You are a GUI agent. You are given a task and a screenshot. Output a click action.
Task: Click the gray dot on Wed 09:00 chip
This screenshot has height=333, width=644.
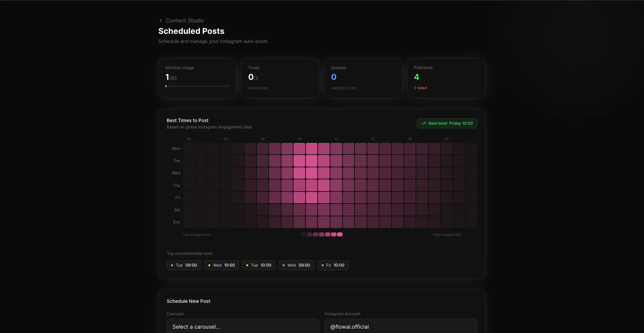[x=284, y=265]
